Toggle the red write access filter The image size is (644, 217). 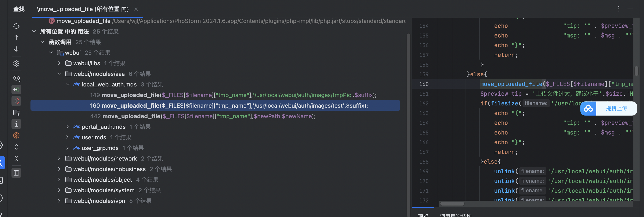(16, 101)
